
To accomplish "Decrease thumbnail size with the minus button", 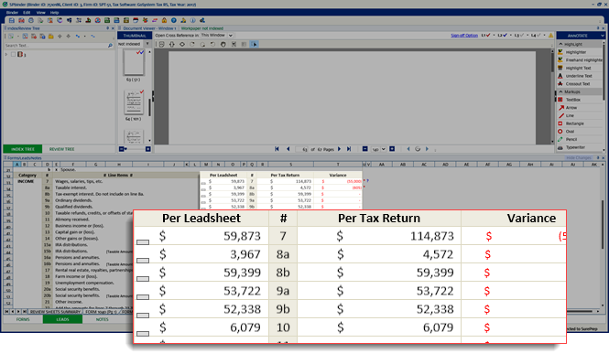I will click(121, 149).
